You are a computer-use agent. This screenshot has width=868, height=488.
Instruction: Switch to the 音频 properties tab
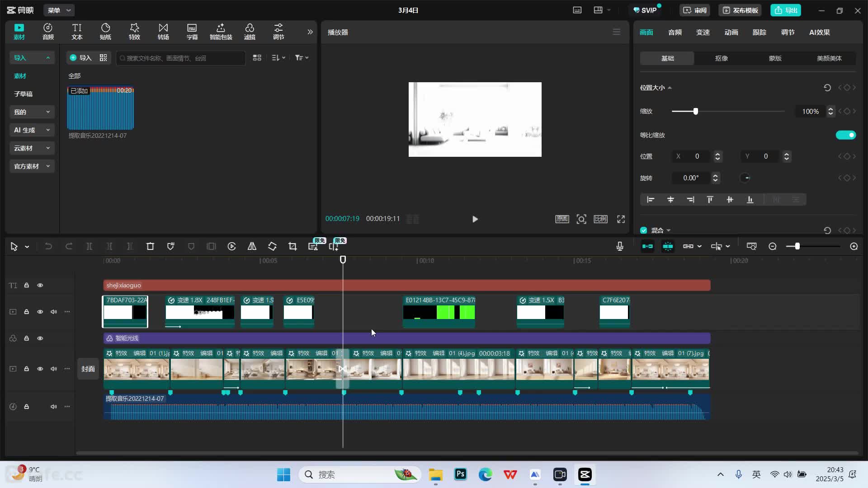tap(675, 33)
